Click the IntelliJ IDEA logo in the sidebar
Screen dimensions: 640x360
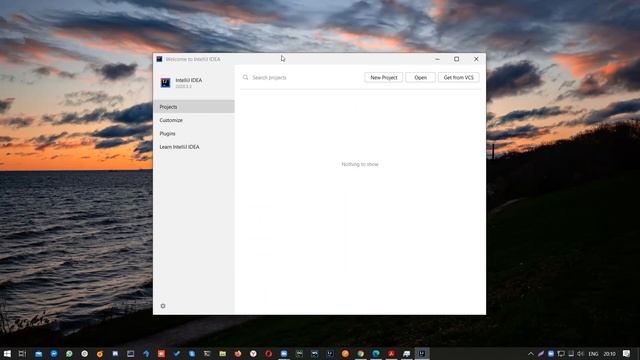tap(165, 83)
